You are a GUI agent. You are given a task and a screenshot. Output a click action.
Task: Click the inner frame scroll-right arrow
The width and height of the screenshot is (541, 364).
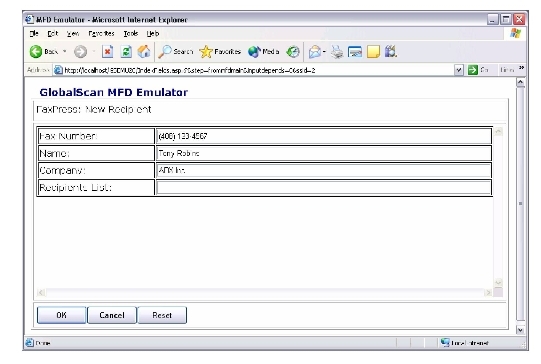(488, 293)
